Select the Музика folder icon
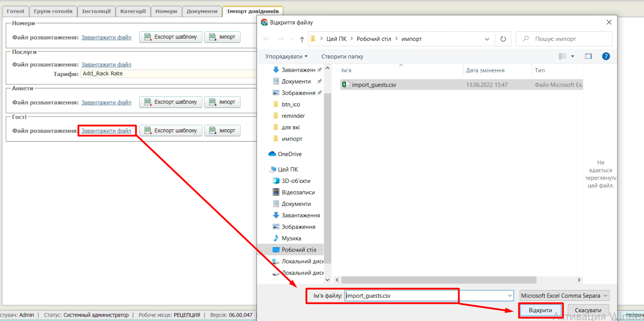 pyautogui.click(x=276, y=238)
